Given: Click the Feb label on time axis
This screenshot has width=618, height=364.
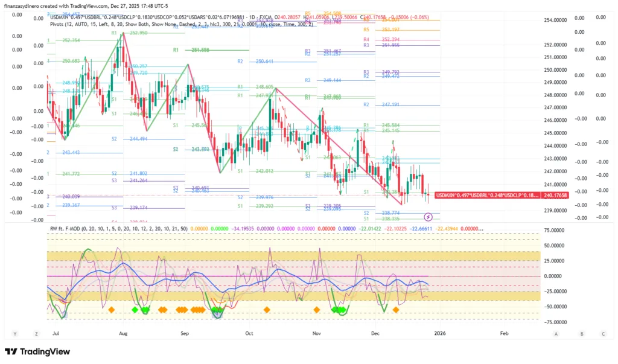Looking at the screenshot, I should tap(504, 333).
